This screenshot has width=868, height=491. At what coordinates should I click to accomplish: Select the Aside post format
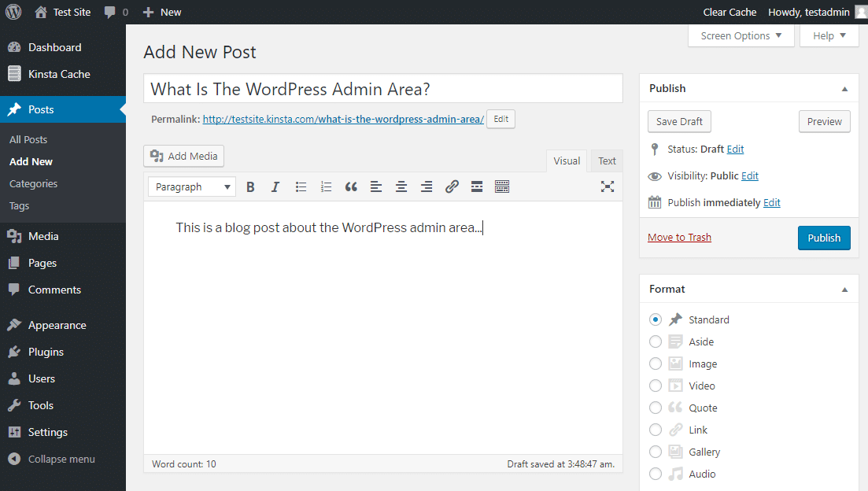656,341
